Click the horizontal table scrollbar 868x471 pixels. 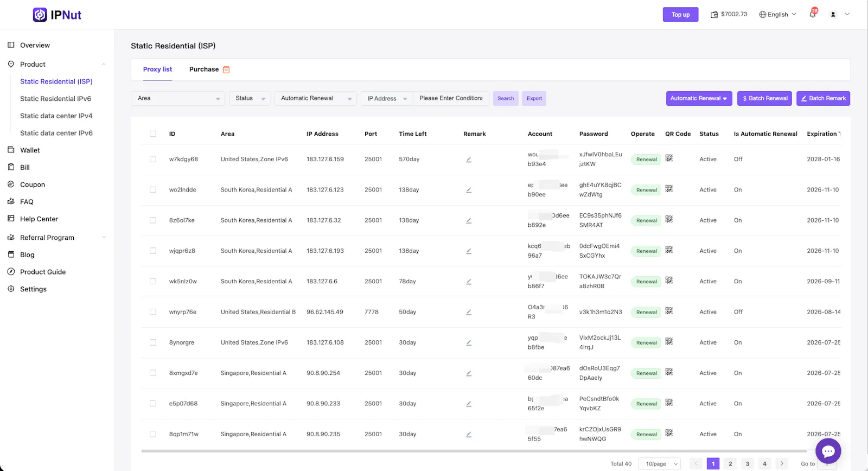pos(474,451)
